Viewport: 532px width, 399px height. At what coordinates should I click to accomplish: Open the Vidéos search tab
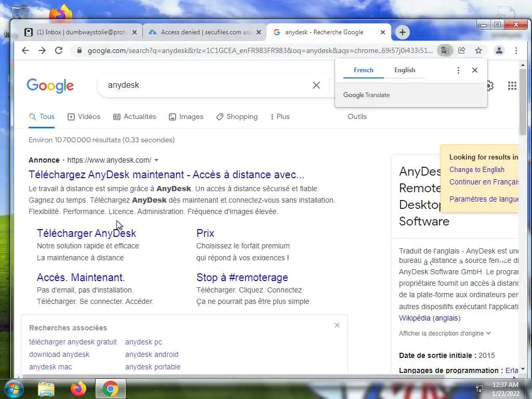tap(84, 117)
